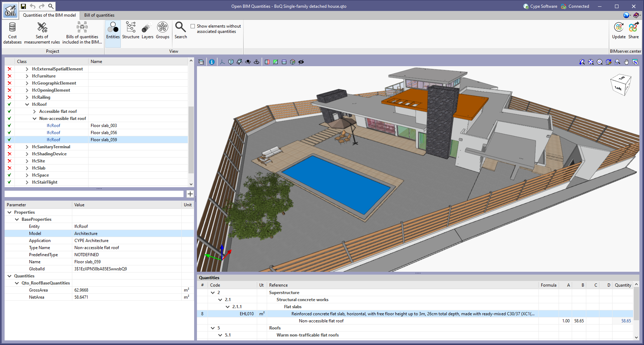
Task: Enable Show elements without associated quantities
Action: (192, 26)
